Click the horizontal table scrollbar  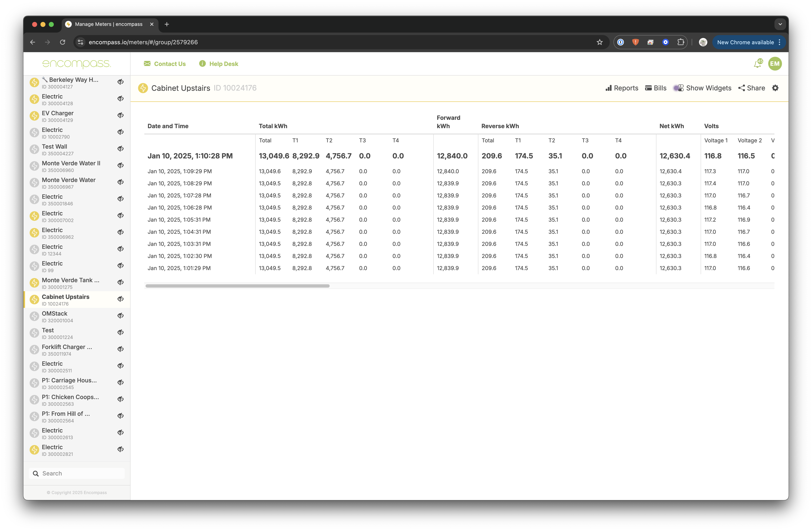(x=237, y=286)
